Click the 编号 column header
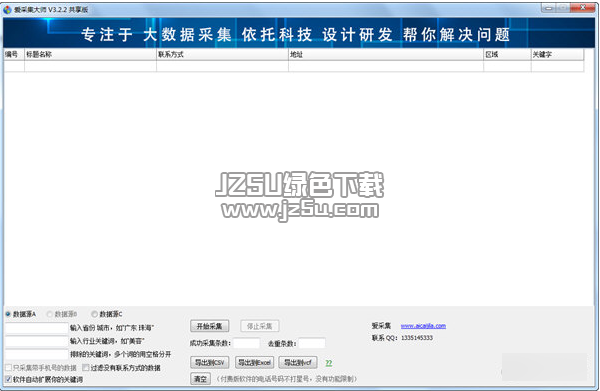This screenshot has height=391, width=600. click(14, 54)
